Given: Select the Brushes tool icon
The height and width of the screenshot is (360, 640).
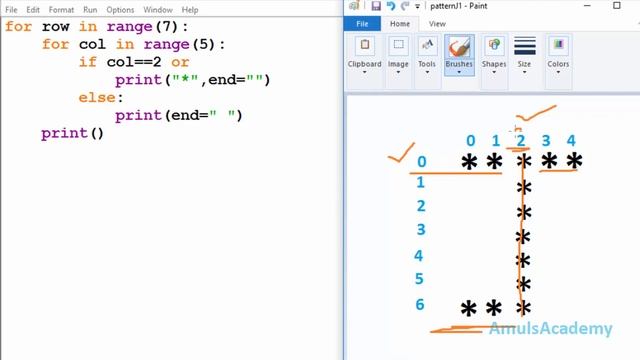Looking at the screenshot, I should click(x=459, y=47).
